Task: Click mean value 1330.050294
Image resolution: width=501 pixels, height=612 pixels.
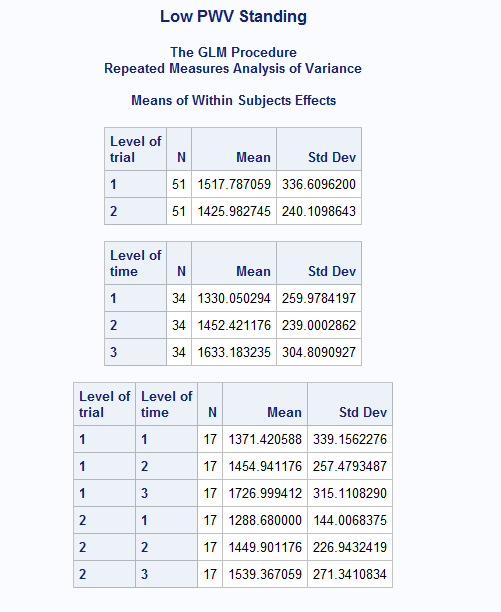Action: (234, 298)
